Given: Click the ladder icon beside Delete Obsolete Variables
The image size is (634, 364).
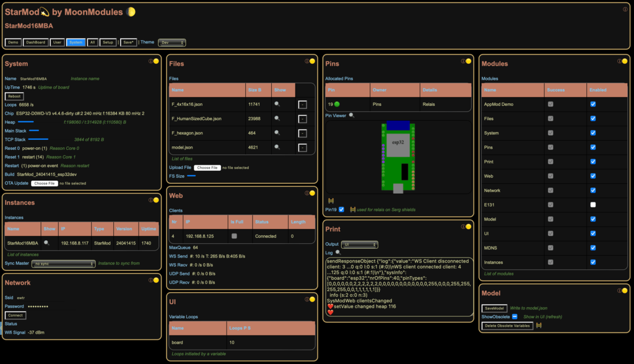Looking at the screenshot, I should pyautogui.click(x=539, y=326).
